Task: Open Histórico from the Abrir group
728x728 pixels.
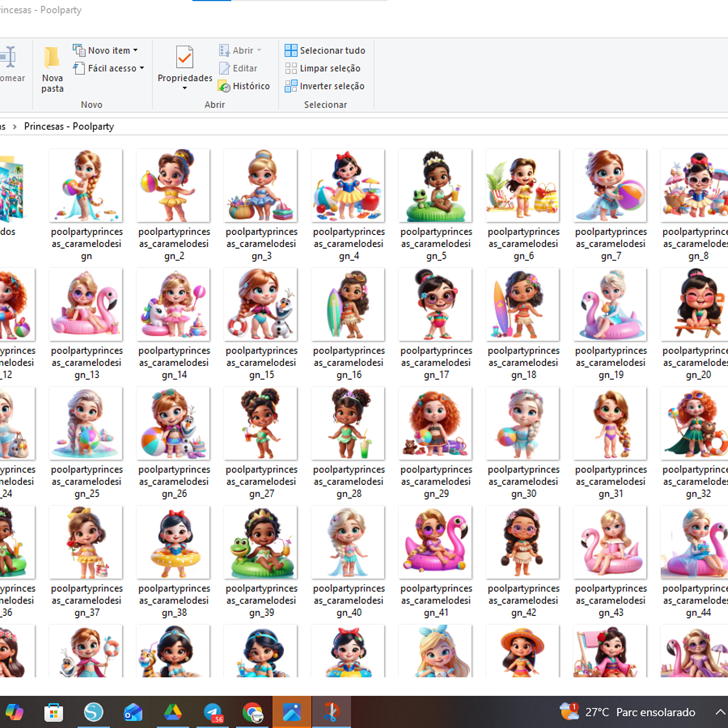Action: click(244, 86)
